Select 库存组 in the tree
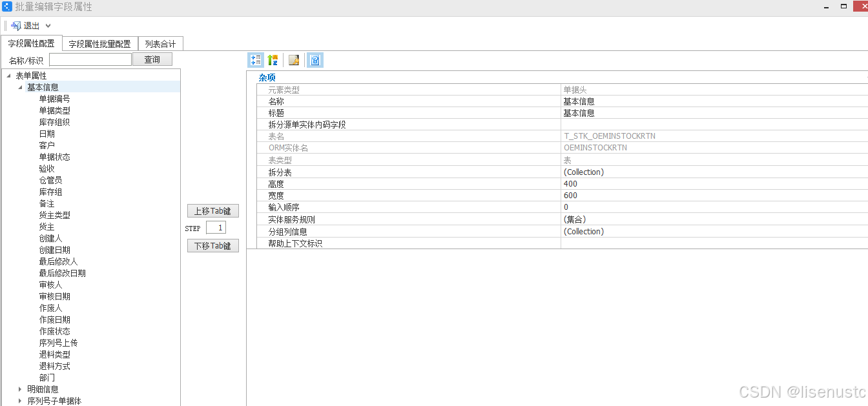The height and width of the screenshot is (406, 868). pyautogui.click(x=50, y=192)
